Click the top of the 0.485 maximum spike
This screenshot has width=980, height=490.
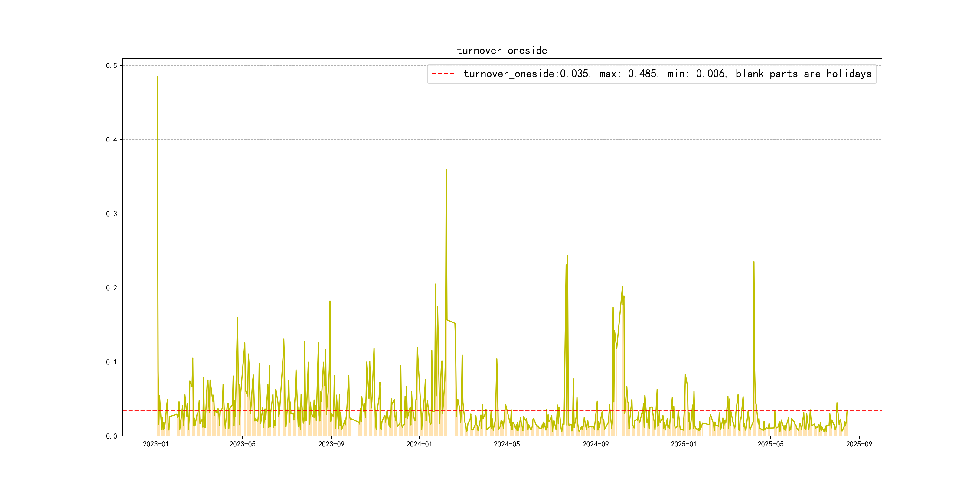pos(157,77)
